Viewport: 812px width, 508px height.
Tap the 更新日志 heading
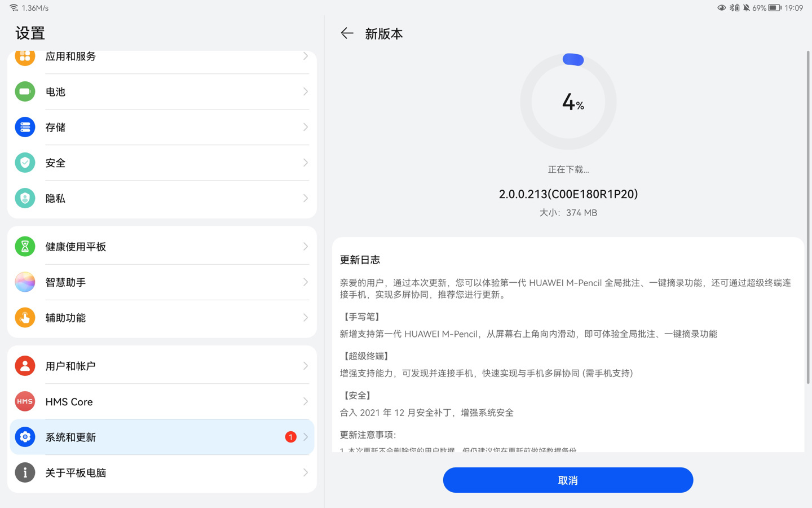click(x=360, y=260)
